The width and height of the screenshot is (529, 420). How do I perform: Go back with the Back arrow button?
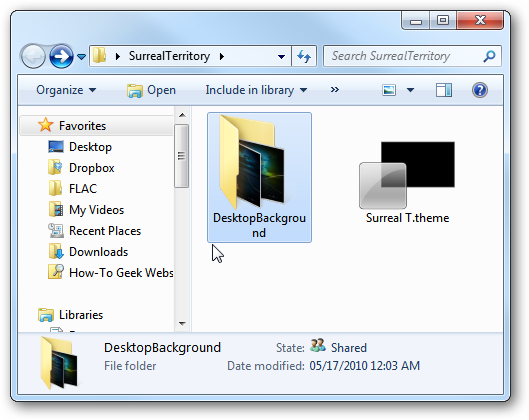coord(33,56)
